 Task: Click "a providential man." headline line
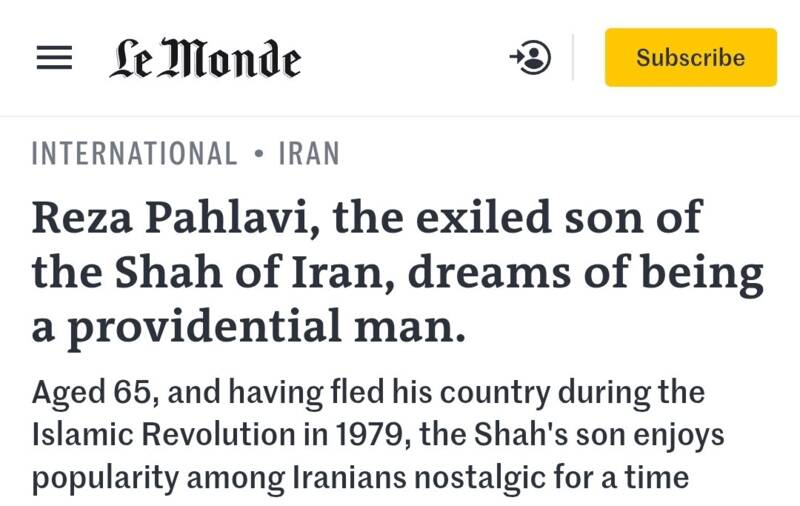(x=249, y=326)
